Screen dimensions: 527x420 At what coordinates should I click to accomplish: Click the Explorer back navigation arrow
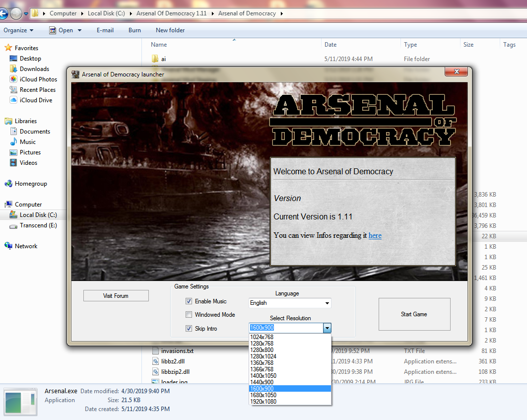2,14
